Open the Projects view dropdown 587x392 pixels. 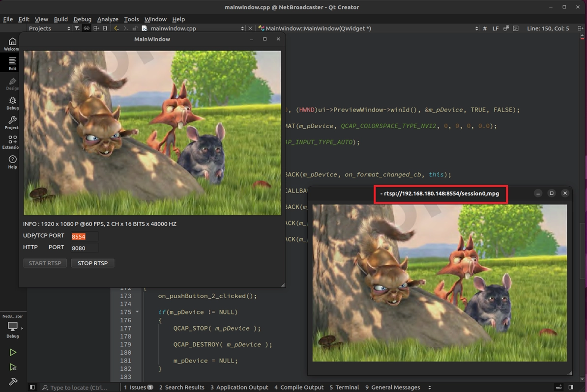(49, 28)
